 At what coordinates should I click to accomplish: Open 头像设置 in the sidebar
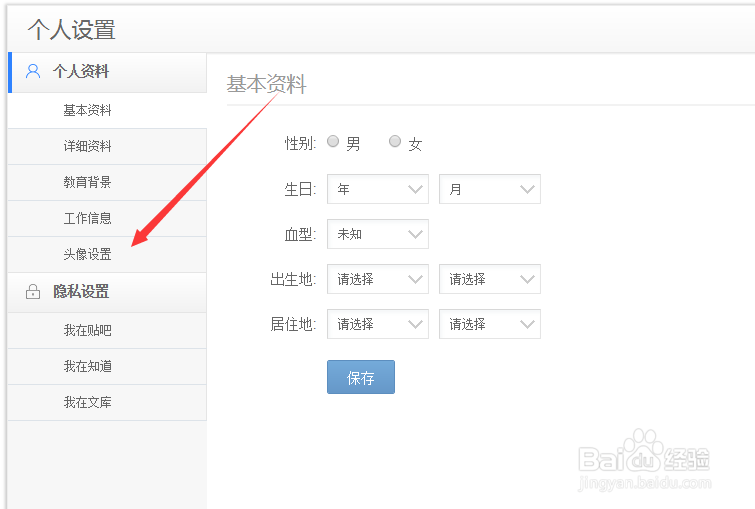[x=107, y=254]
